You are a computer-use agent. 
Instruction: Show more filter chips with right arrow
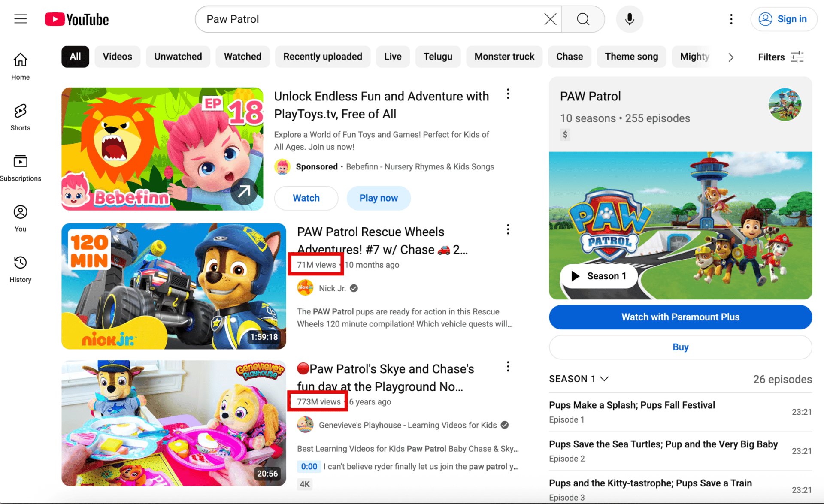pos(731,57)
